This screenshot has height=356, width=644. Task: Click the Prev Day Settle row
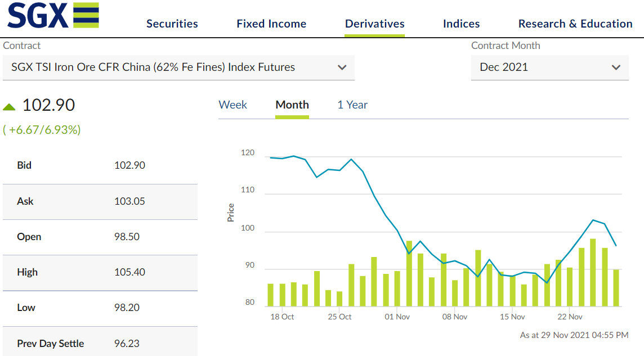[100, 343]
